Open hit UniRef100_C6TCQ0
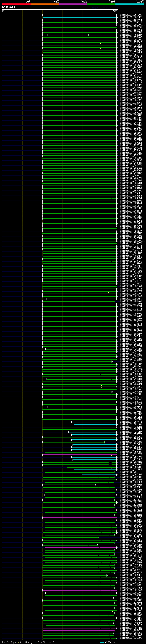The height and width of the screenshot is (644, 146). pos(131,15)
